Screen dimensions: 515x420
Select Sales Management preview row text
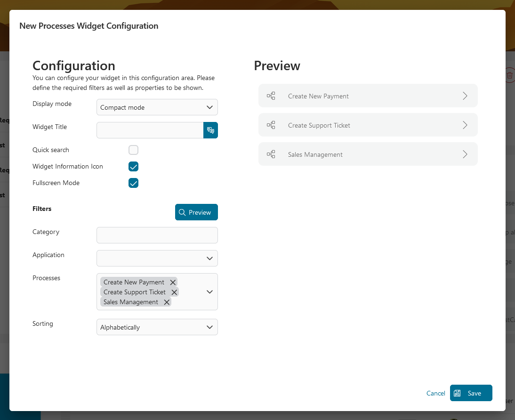click(x=315, y=155)
